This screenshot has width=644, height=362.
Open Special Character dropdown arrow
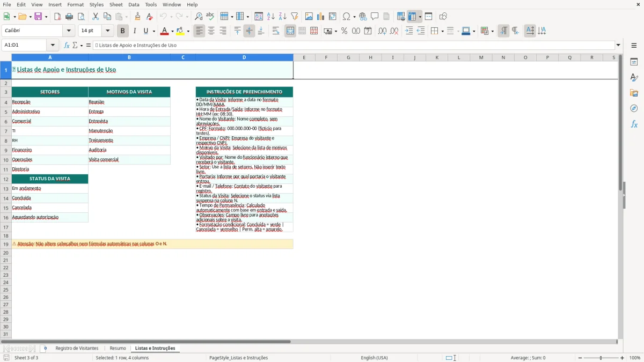point(354,17)
